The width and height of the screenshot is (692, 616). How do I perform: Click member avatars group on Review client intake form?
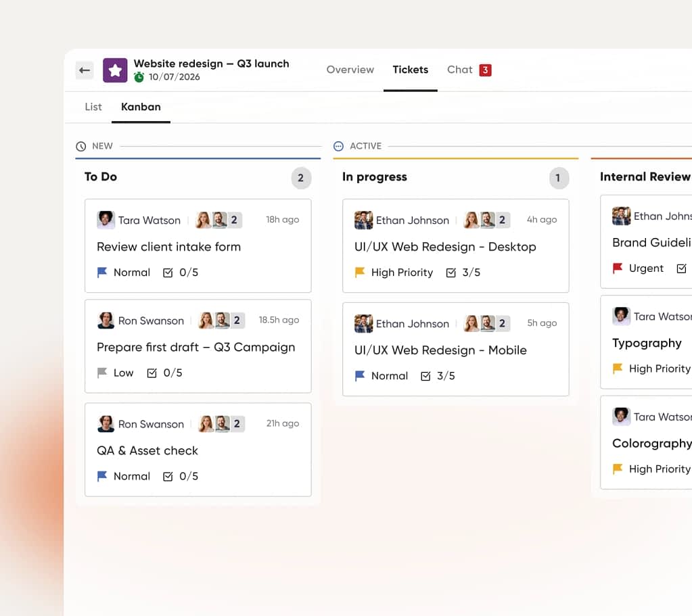tap(219, 220)
